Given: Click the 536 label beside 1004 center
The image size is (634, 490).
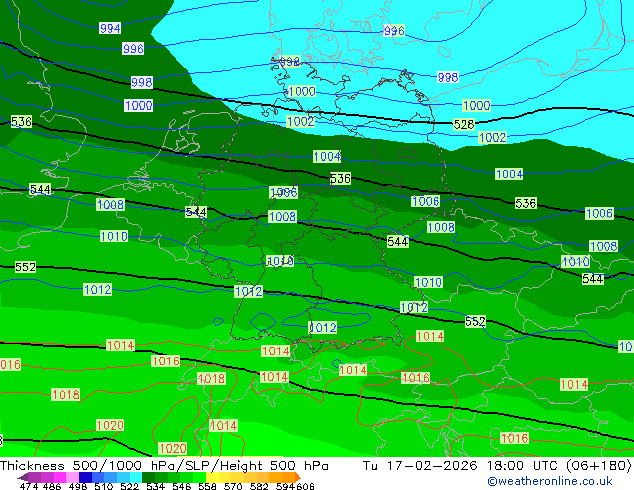Looking at the screenshot, I should coord(340,178).
